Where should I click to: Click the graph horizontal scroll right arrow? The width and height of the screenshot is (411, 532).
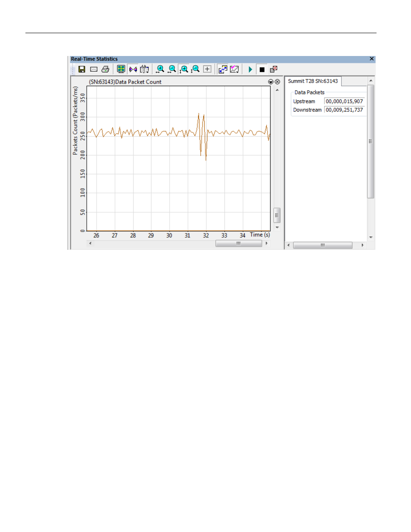[x=267, y=243]
